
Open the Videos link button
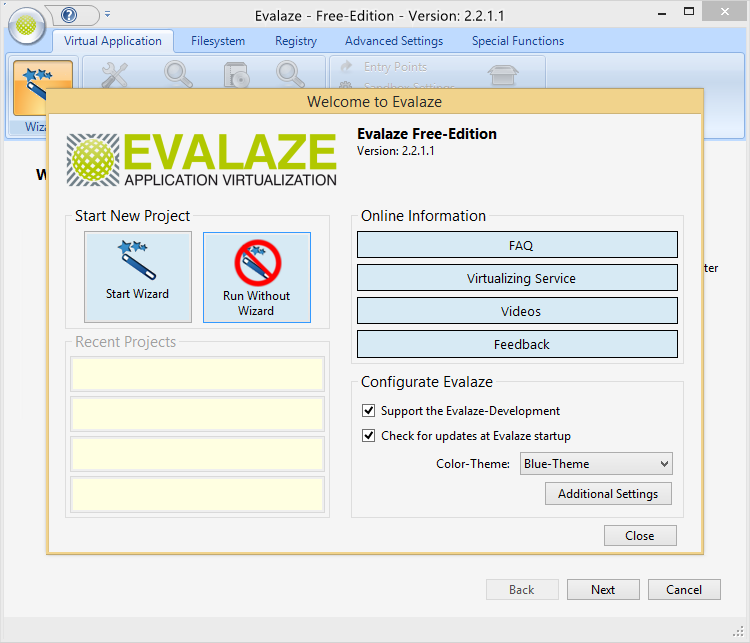[x=517, y=311]
